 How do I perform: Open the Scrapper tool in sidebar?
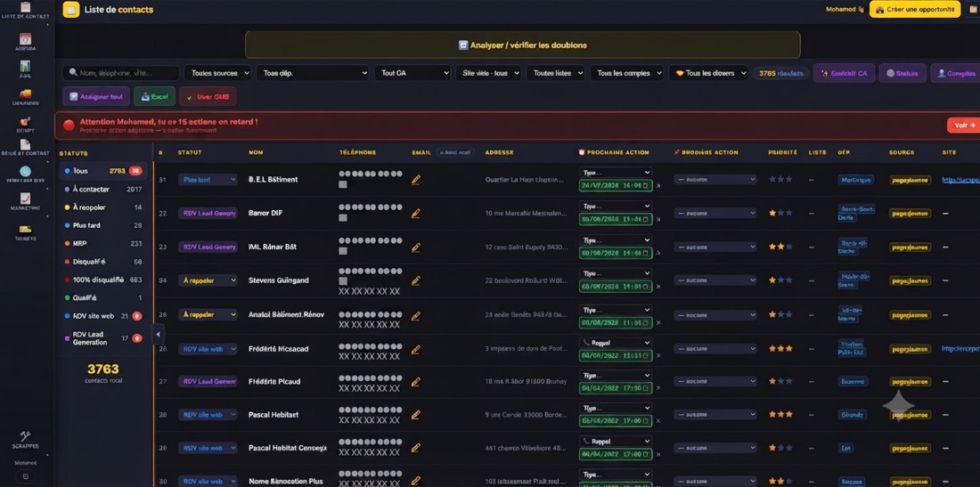(25, 440)
